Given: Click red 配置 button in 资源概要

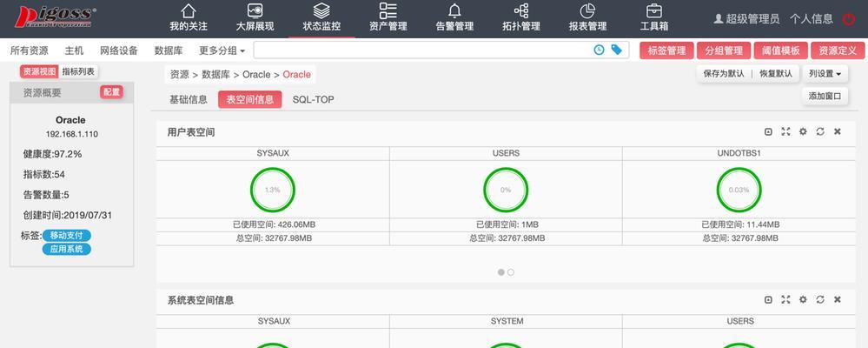Looking at the screenshot, I should tap(112, 92).
